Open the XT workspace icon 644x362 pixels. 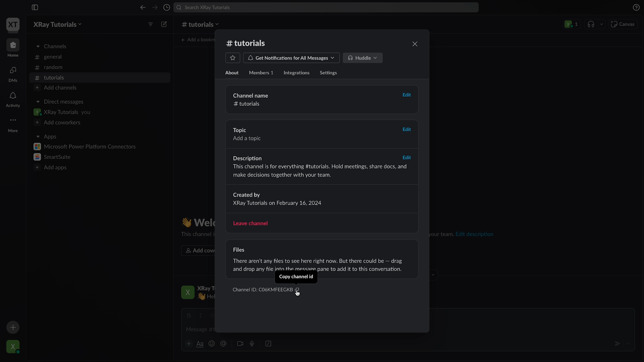point(13,25)
